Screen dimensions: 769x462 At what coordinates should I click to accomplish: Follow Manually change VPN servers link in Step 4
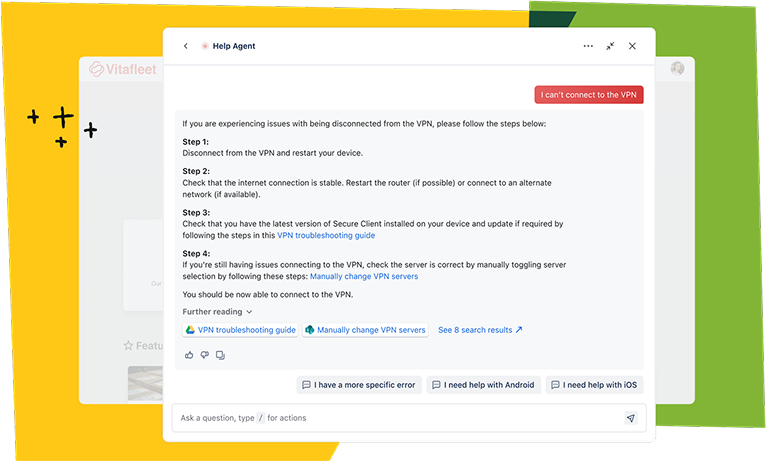364,276
